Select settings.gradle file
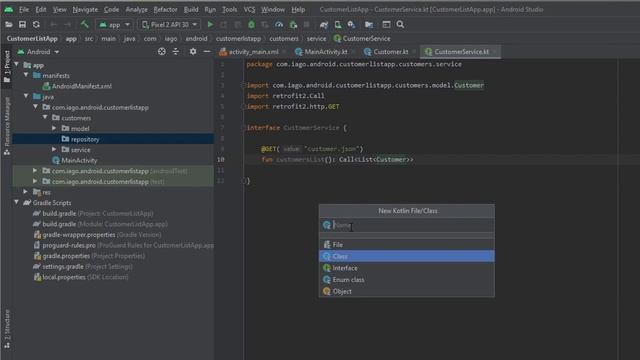The image size is (640, 360). coord(83,267)
